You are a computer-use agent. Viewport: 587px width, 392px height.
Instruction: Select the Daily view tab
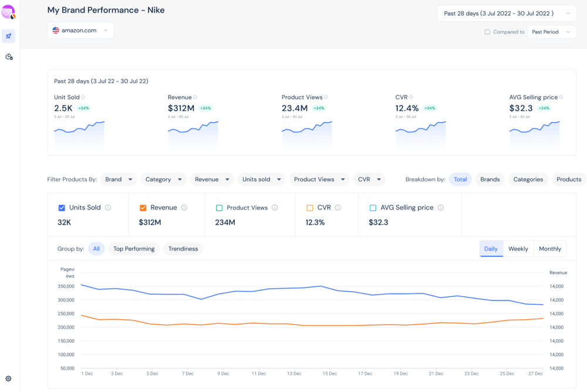(x=491, y=249)
